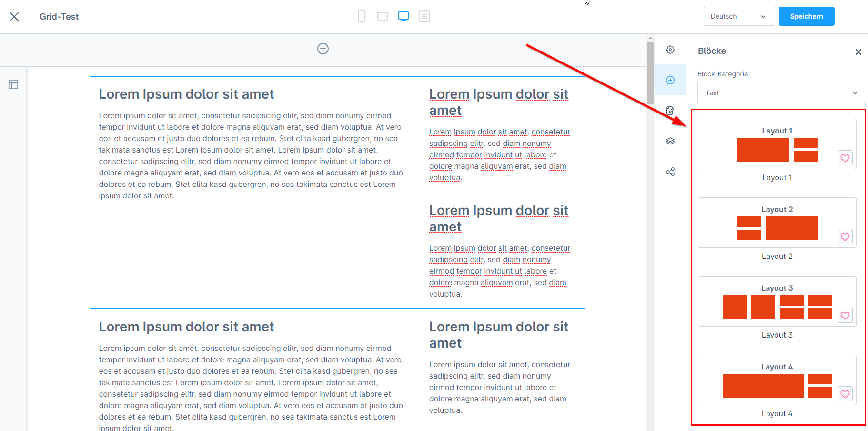Open the share nodes icon in sidebar

[x=670, y=172]
